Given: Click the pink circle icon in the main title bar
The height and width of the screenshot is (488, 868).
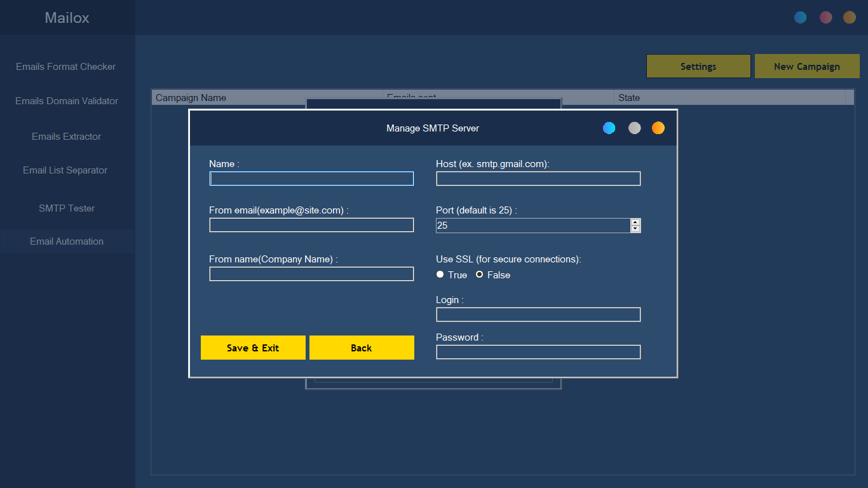Looking at the screenshot, I should (x=825, y=17).
